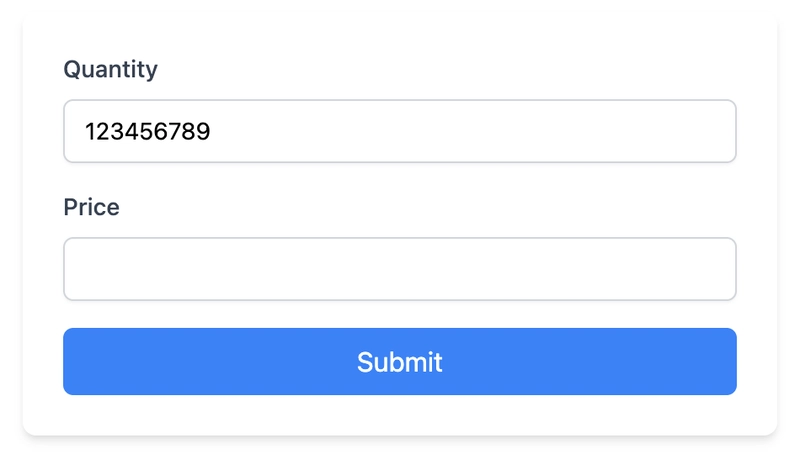Click inside the Price box

400,269
